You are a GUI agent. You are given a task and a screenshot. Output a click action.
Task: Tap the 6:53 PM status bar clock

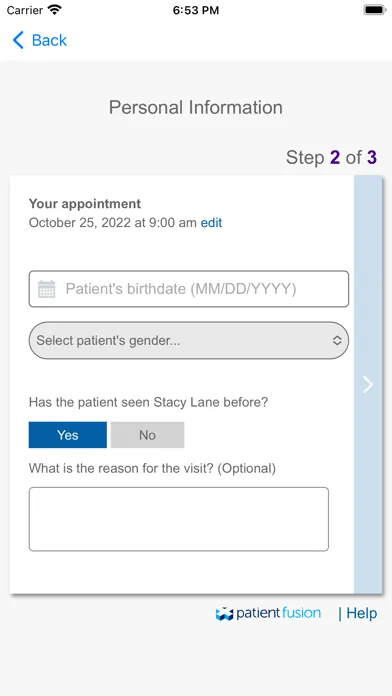coord(196,10)
